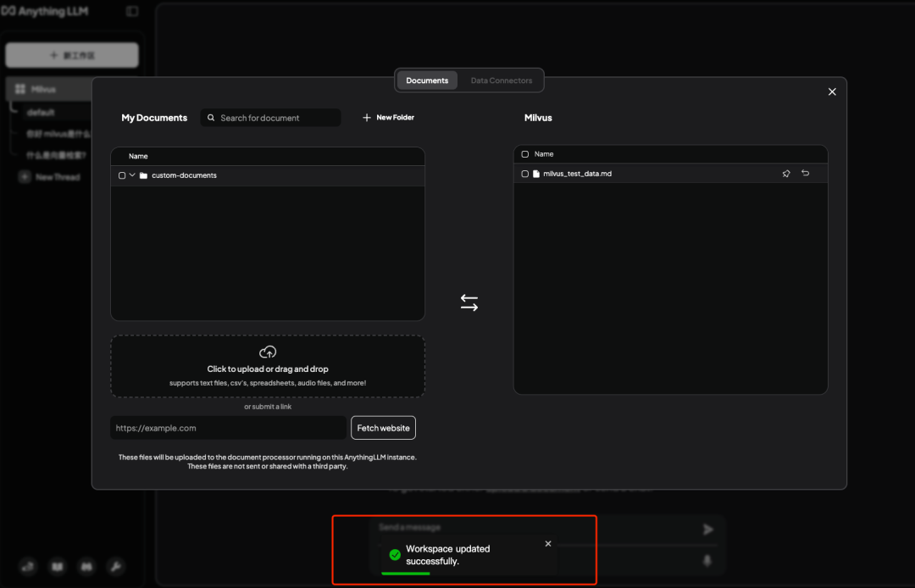The height and width of the screenshot is (588, 915).
Task: Click the Milvus workspace grid icon
Action: (x=20, y=89)
